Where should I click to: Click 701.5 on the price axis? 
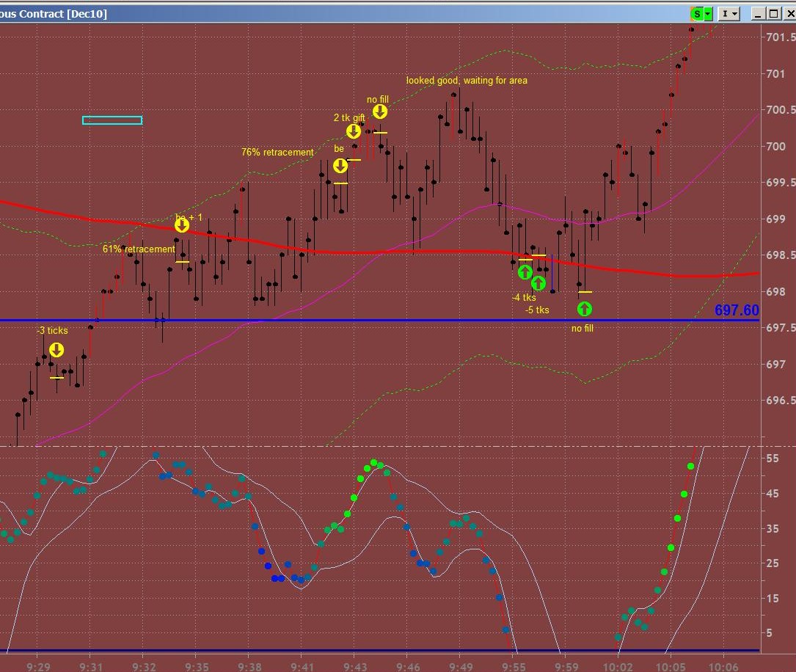click(x=781, y=37)
